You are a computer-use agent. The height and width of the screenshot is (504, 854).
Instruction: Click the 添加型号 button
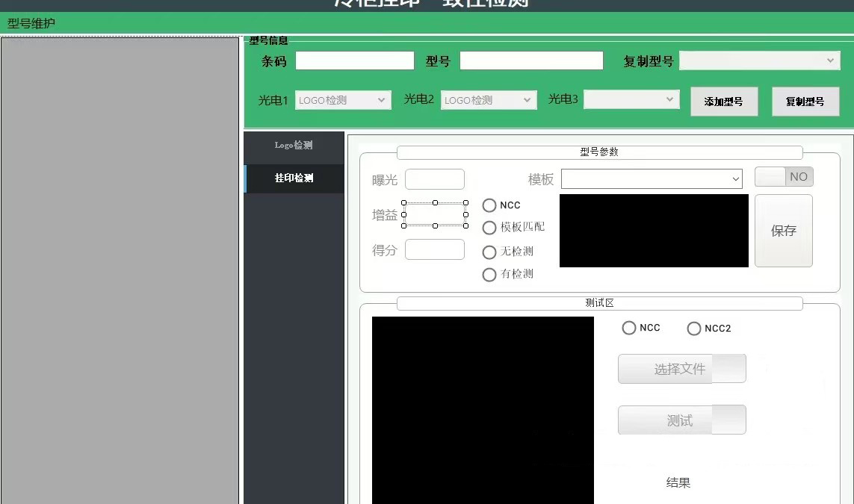click(723, 102)
